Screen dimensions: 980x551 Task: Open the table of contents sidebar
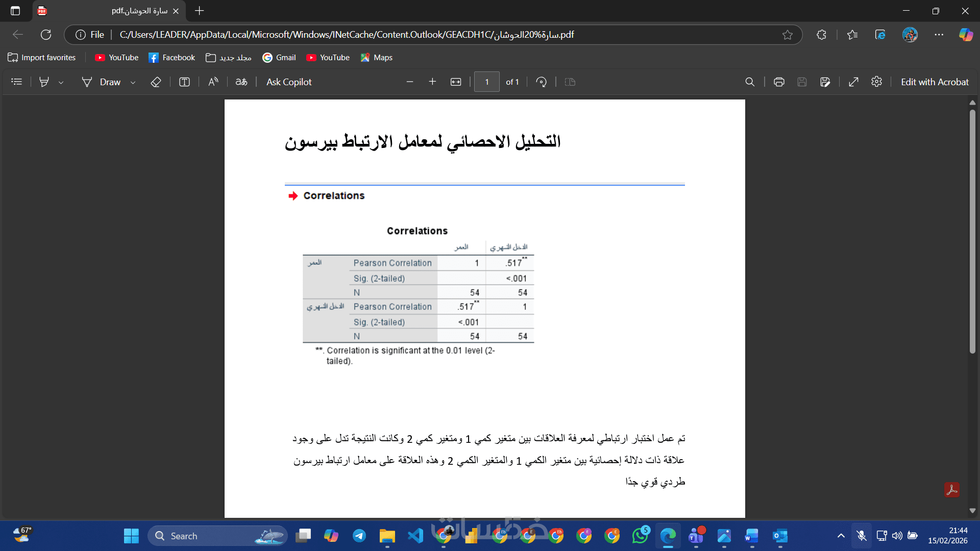pos(16,82)
